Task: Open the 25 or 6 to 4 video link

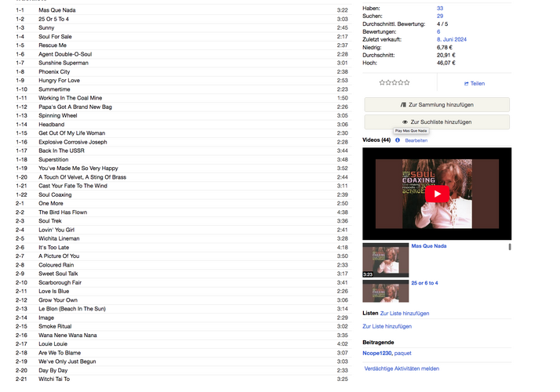Action: (x=424, y=283)
